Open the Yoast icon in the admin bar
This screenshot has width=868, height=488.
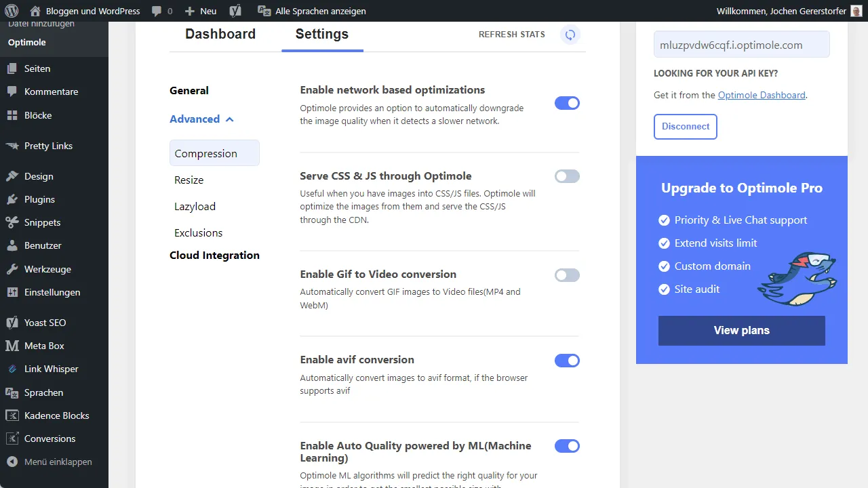point(235,11)
